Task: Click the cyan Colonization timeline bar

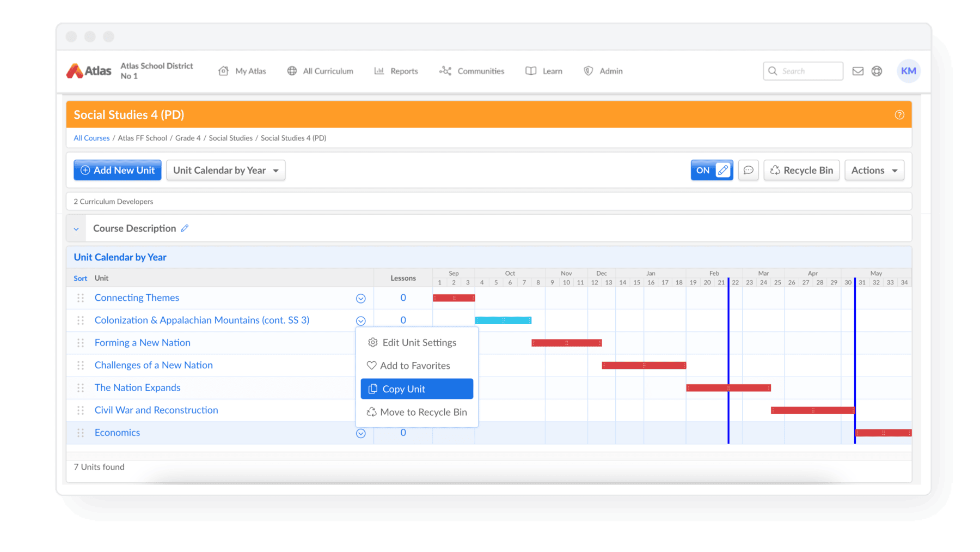Action: point(503,320)
